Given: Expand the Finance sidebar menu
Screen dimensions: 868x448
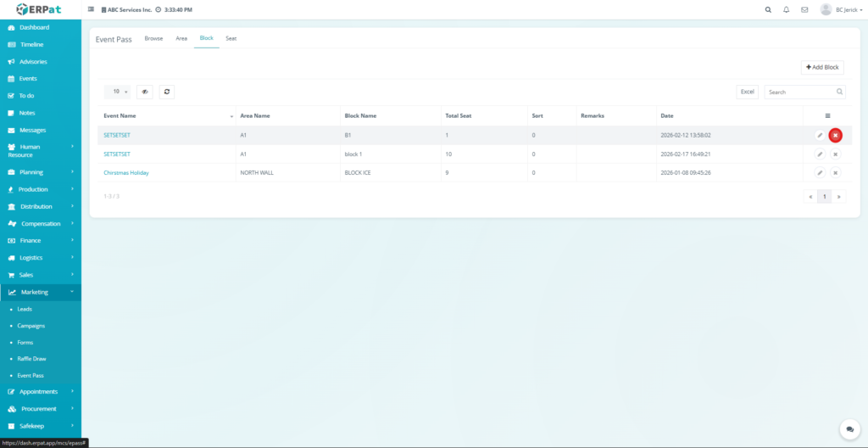Looking at the screenshot, I should [x=41, y=241].
